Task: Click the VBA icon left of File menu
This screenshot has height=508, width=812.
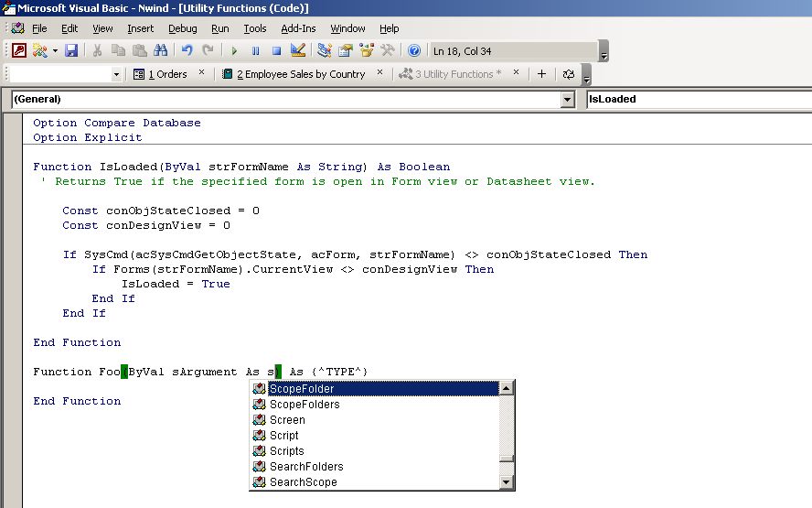Action: pos(18,28)
